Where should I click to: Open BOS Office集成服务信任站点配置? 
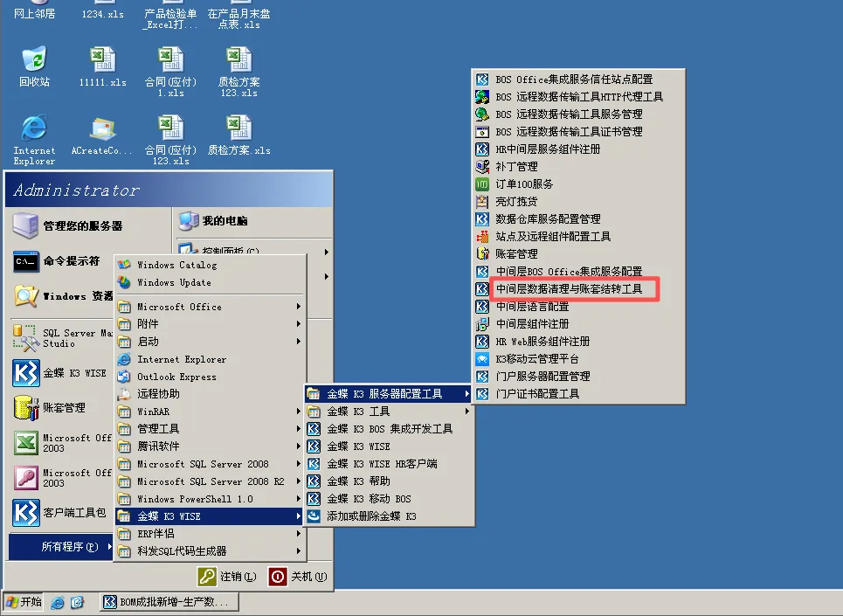[x=574, y=80]
